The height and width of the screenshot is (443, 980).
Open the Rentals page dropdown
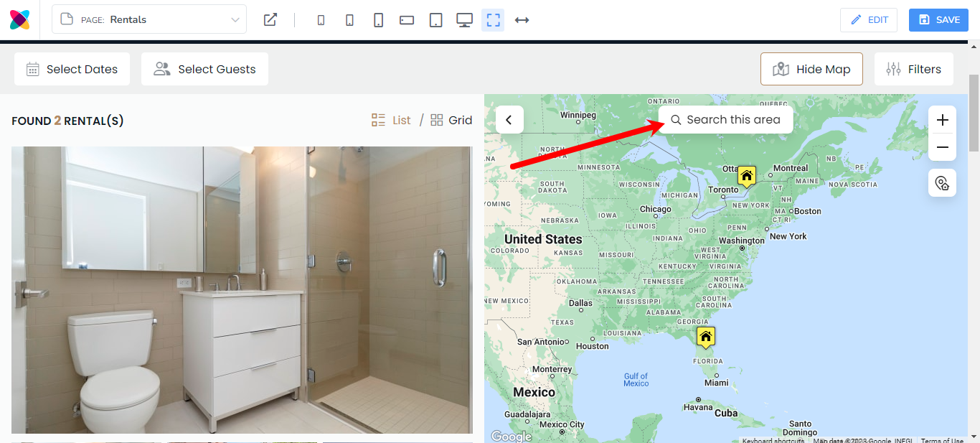149,19
